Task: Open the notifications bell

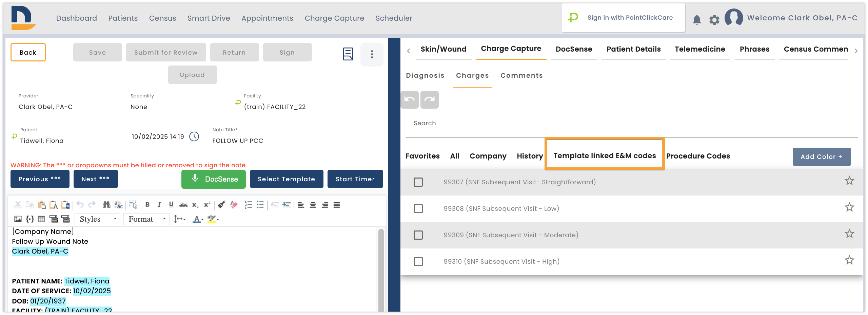Action: tap(697, 20)
